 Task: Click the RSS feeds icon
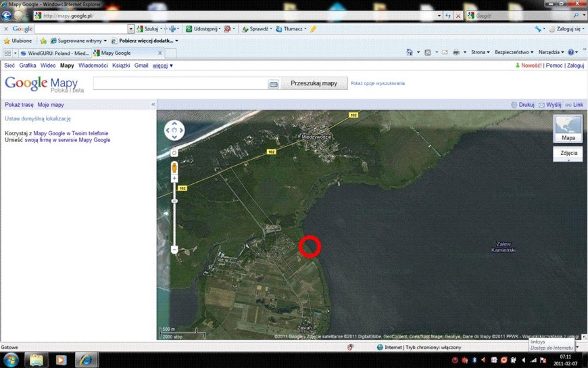pyautogui.click(x=428, y=52)
